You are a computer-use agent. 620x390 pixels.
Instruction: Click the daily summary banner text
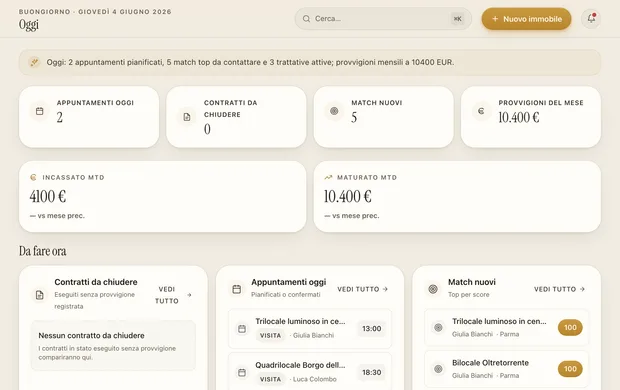[x=250, y=62]
